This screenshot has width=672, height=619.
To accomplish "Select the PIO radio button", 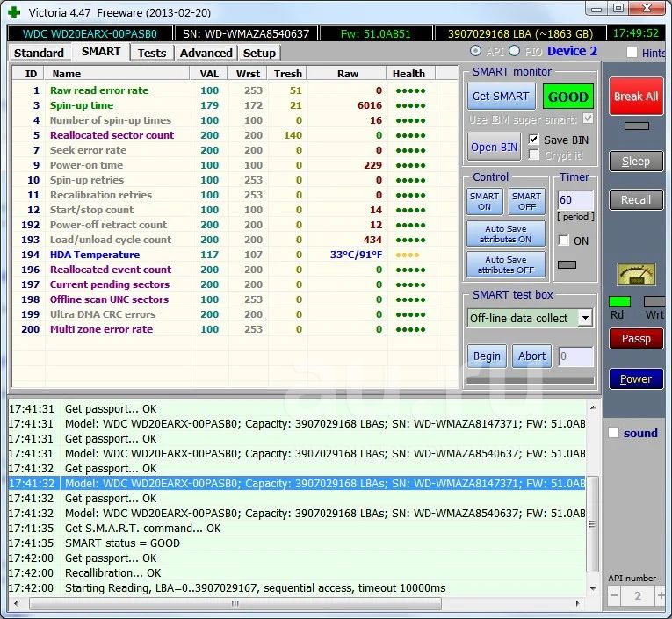I will (x=514, y=51).
